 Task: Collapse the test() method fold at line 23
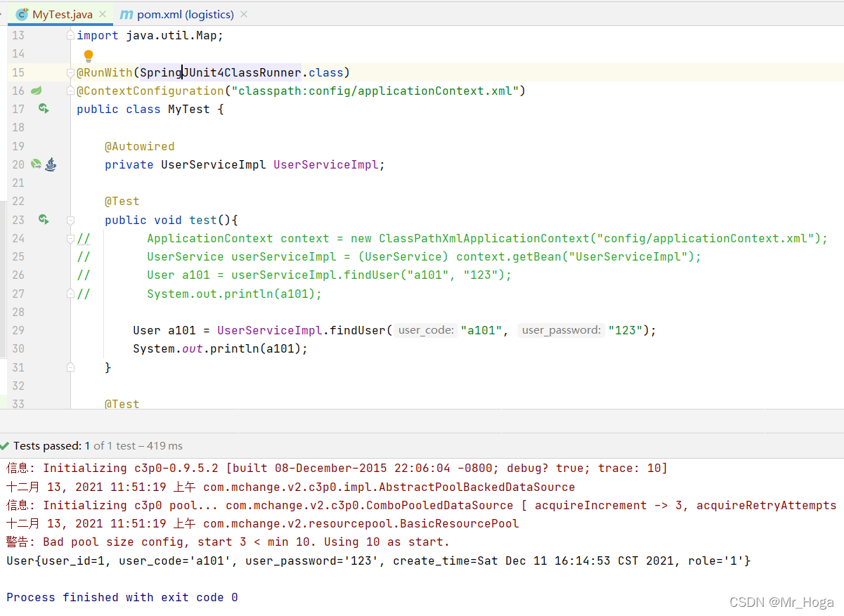[69, 219]
